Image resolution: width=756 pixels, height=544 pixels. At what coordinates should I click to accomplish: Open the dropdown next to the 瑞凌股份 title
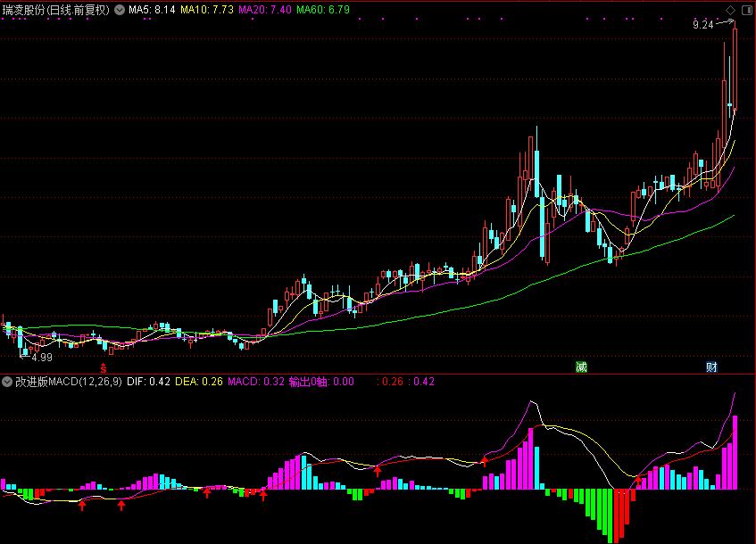pyautogui.click(x=120, y=11)
